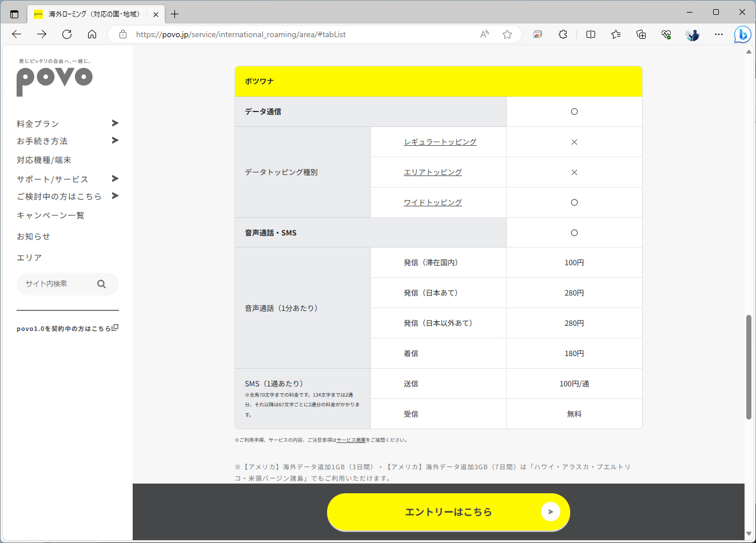Open Settings and more menu
This screenshot has width=756, height=543.
[719, 34]
